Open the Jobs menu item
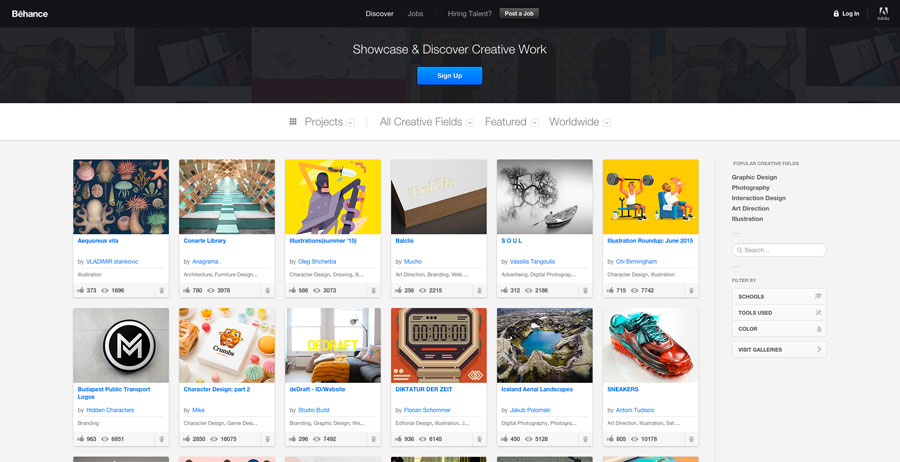The width and height of the screenshot is (900, 462). point(415,14)
